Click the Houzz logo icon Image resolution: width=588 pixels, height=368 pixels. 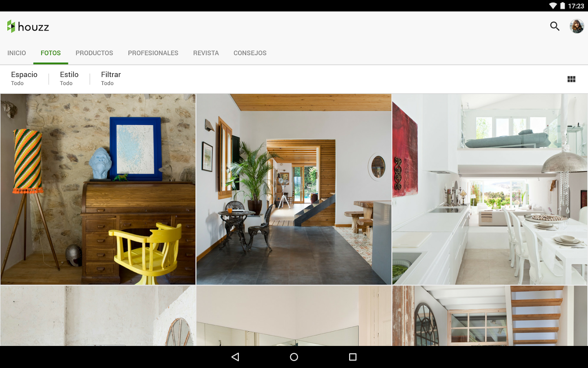point(10,26)
